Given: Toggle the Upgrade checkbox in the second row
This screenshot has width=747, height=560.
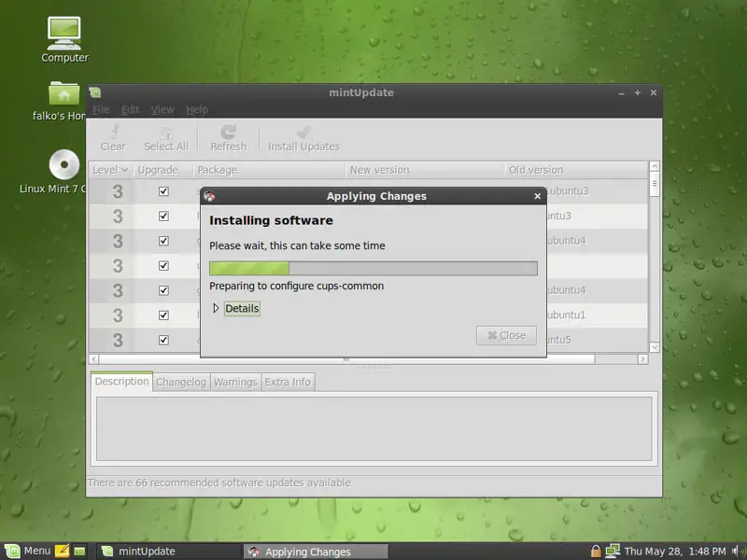Looking at the screenshot, I should click(x=163, y=217).
